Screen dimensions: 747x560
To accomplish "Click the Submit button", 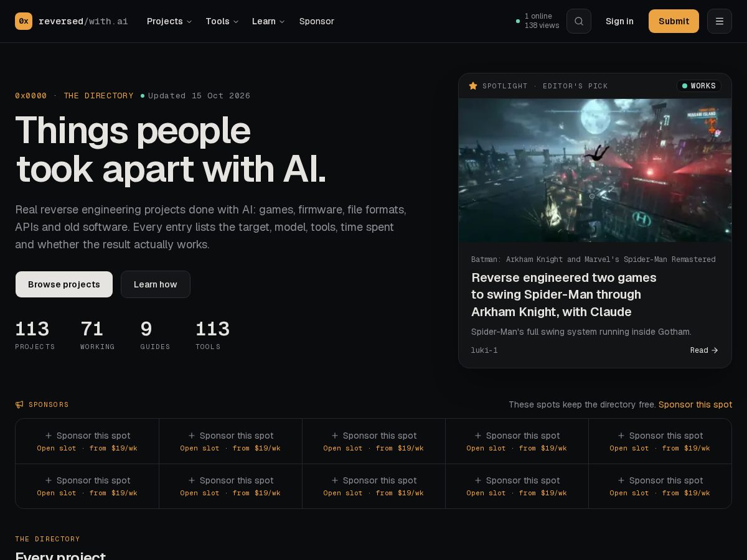I will [674, 21].
